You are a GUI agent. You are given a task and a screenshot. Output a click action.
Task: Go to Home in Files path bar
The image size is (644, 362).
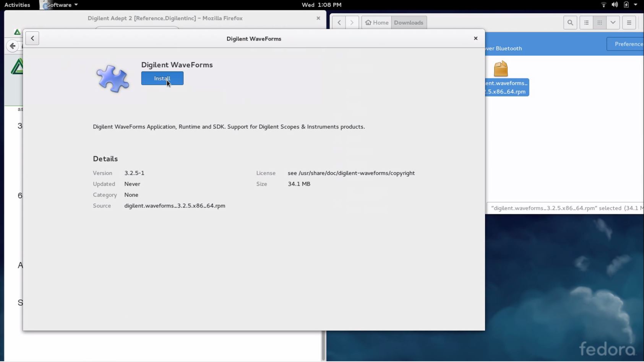(x=376, y=23)
